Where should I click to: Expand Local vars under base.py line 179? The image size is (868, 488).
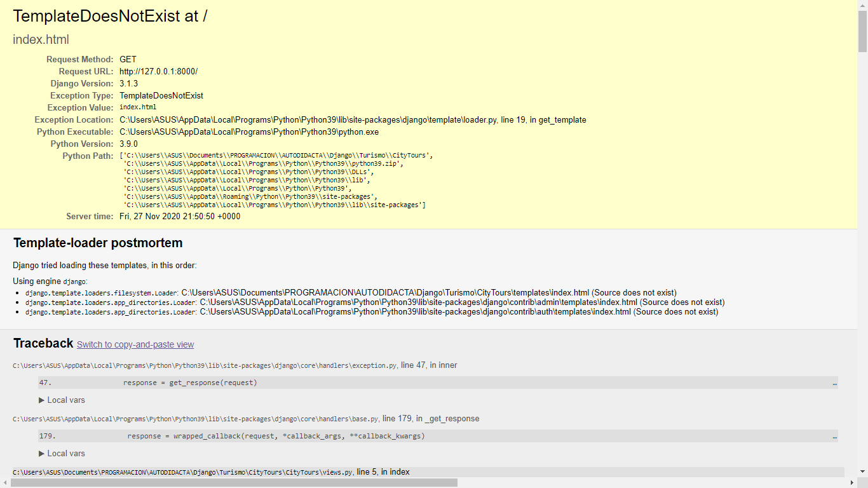[62, 454]
